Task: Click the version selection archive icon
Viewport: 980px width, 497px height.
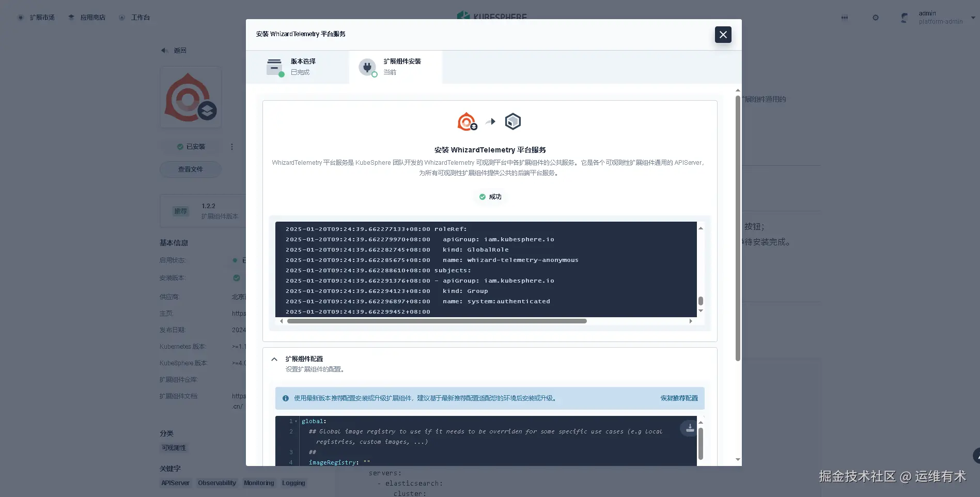Action: pyautogui.click(x=274, y=67)
